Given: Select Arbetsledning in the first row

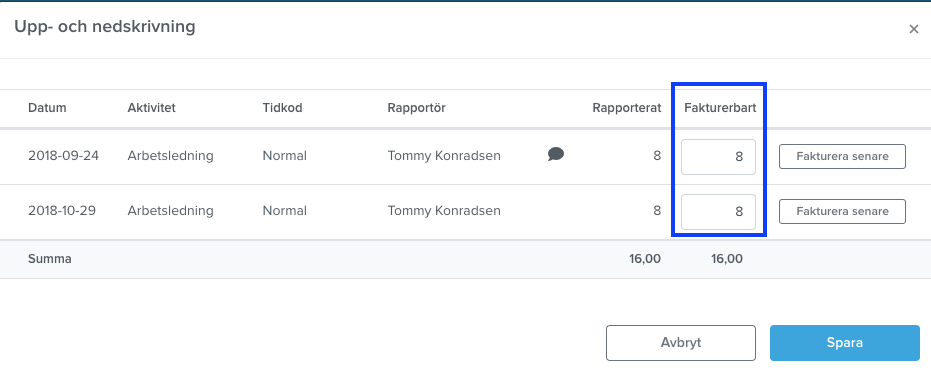Looking at the screenshot, I should tap(170, 156).
